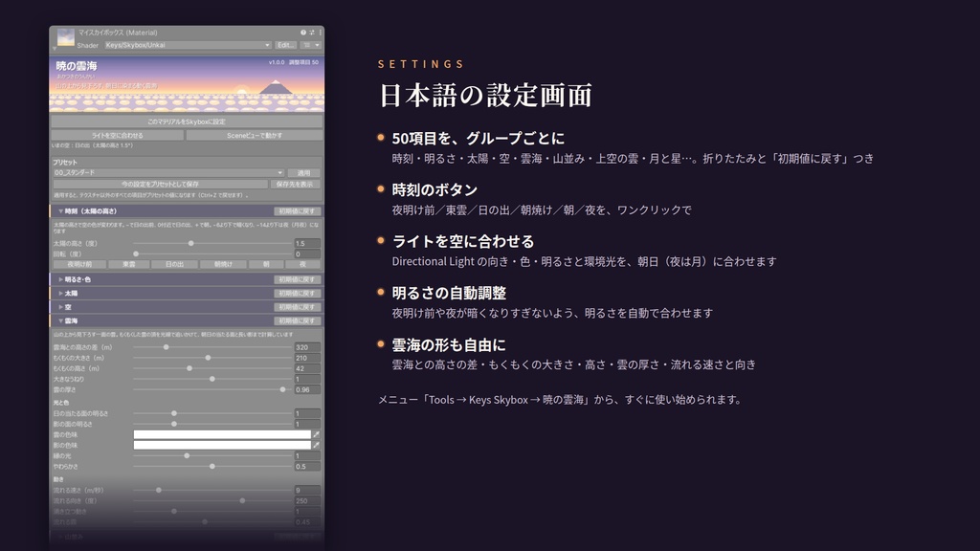Click the 雲海との高さの差 slider handle

click(167, 347)
